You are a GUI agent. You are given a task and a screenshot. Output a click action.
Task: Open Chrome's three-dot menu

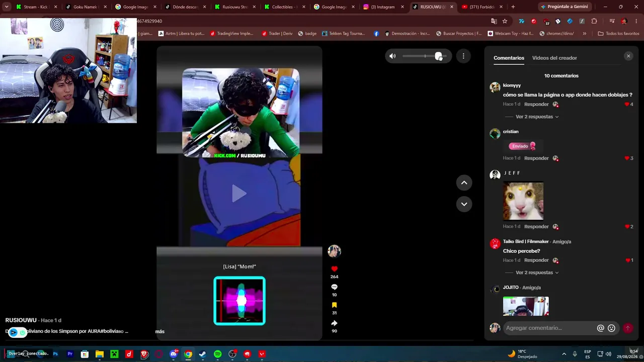[636, 21]
